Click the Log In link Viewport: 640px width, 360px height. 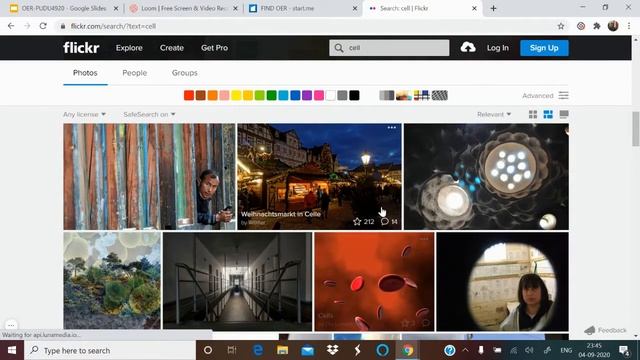pos(498,48)
